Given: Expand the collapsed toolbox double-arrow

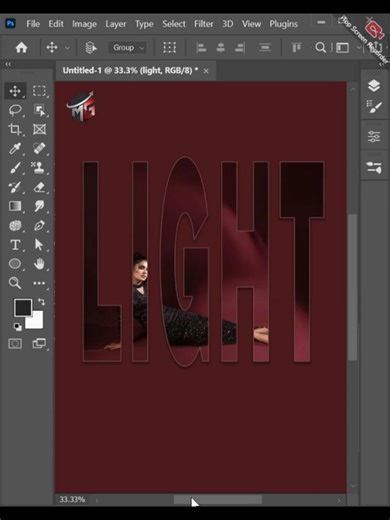Looking at the screenshot, I should 8,64.
